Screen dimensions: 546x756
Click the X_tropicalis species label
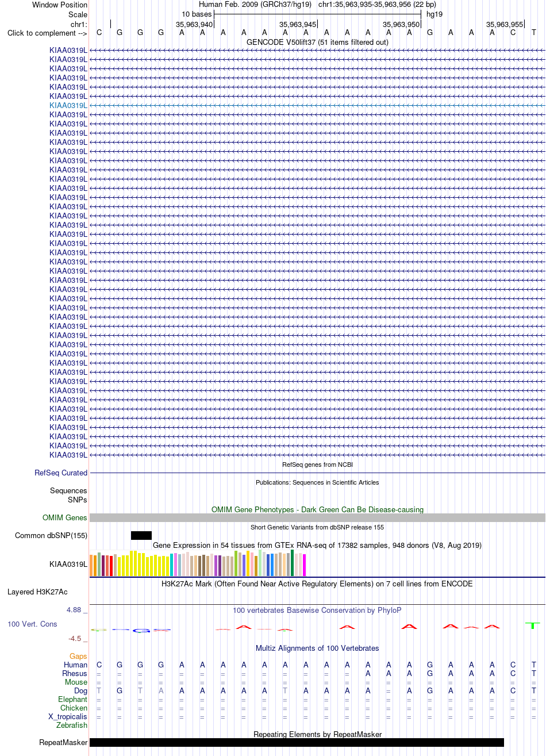pyautogui.click(x=68, y=716)
